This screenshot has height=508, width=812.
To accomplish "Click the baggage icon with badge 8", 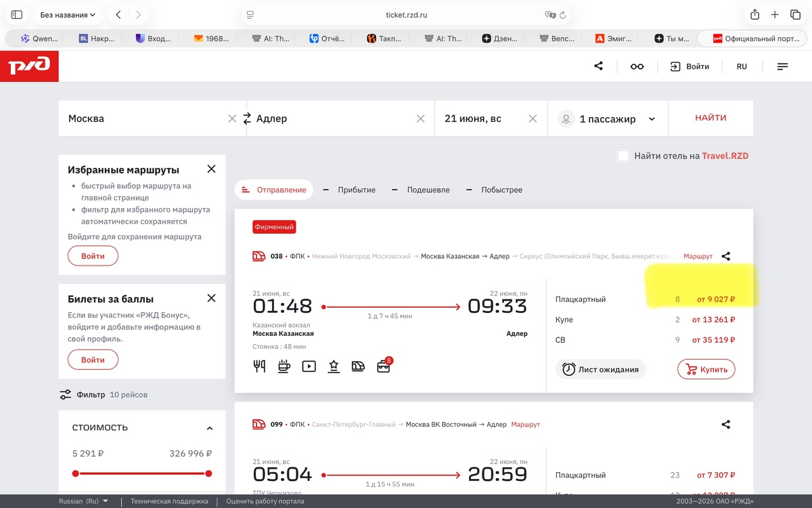I will [x=384, y=365].
